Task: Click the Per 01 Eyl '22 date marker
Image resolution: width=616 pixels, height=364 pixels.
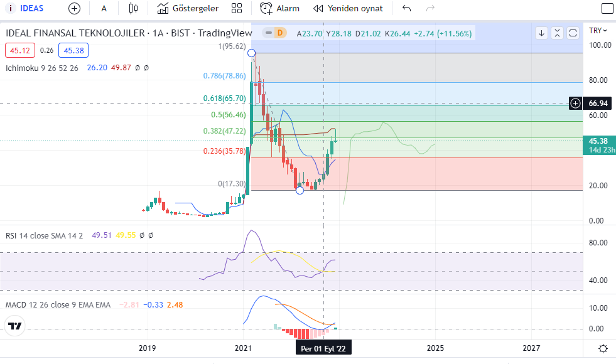Action: point(324,348)
